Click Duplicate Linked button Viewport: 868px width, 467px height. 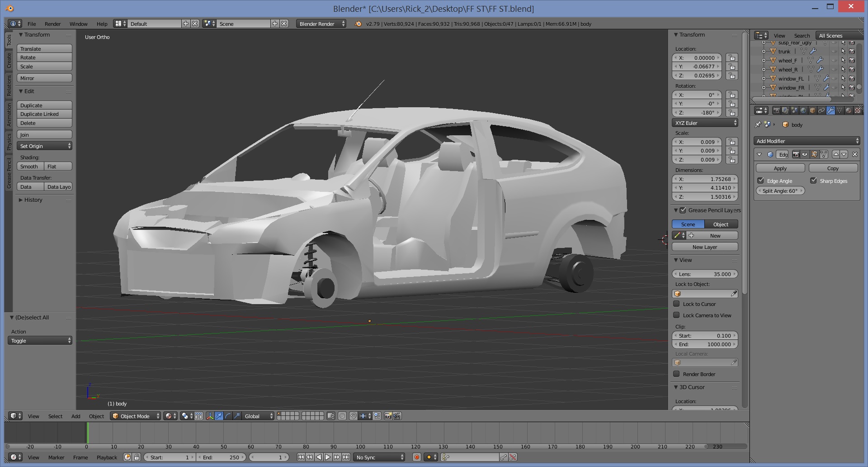point(44,114)
